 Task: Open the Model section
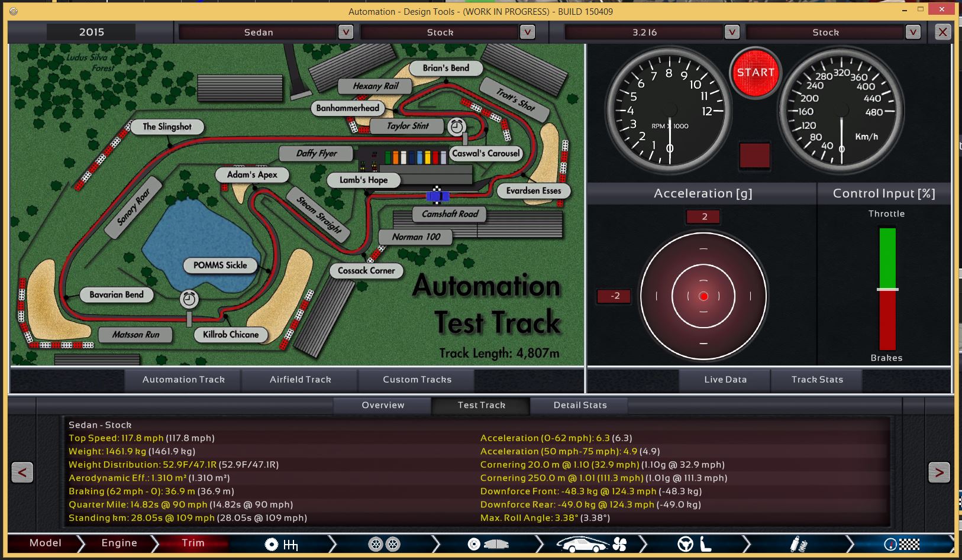45,543
